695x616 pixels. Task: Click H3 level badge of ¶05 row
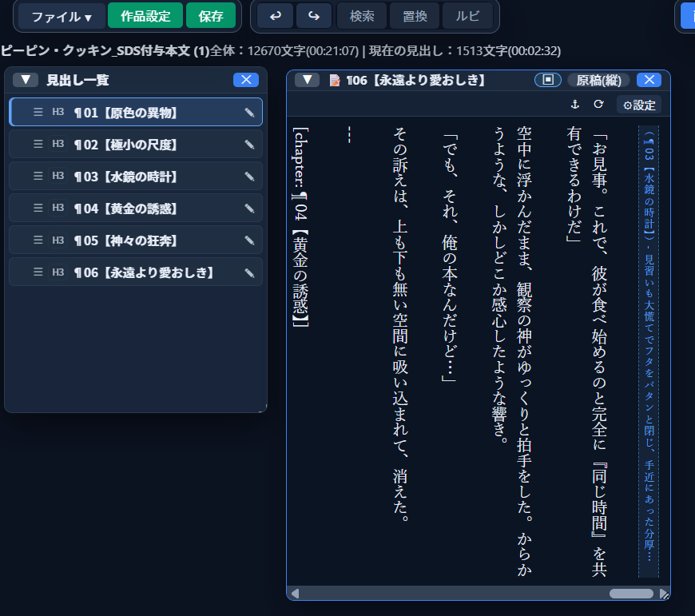tap(58, 240)
